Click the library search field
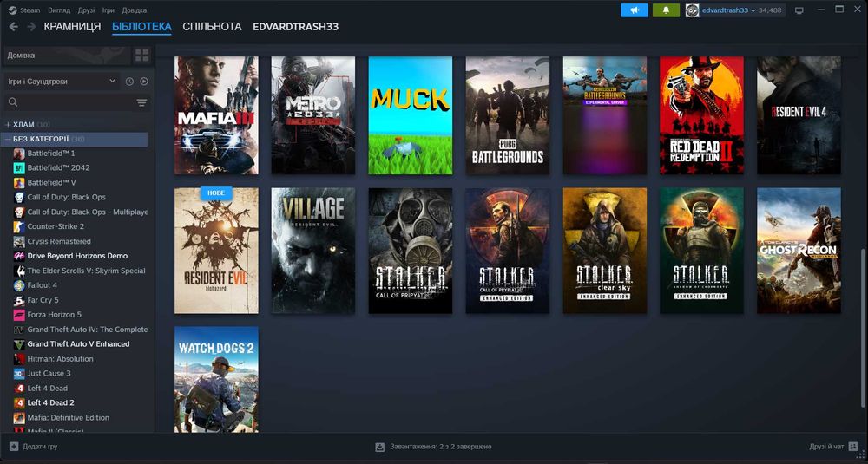 point(68,102)
